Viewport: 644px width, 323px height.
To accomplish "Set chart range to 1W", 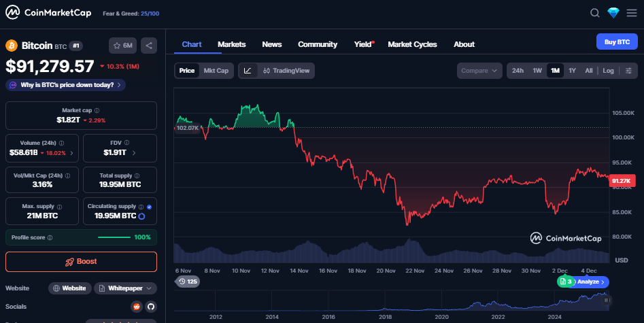I will click(537, 71).
